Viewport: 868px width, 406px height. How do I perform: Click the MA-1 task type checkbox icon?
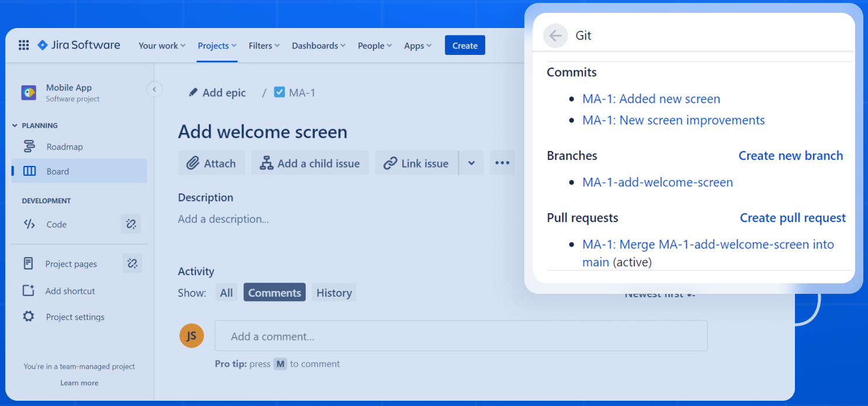pos(279,92)
